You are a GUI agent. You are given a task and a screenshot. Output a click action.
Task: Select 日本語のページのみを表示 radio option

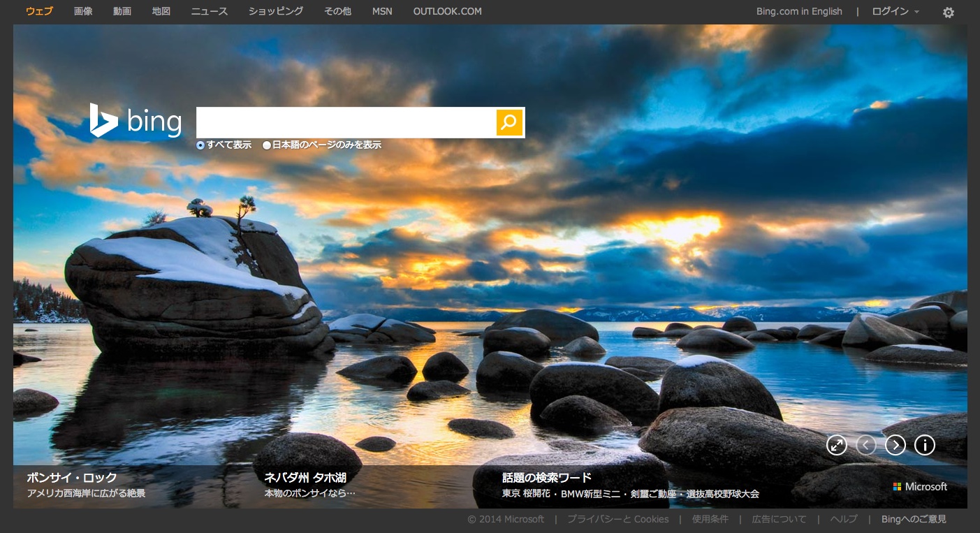coord(267,145)
